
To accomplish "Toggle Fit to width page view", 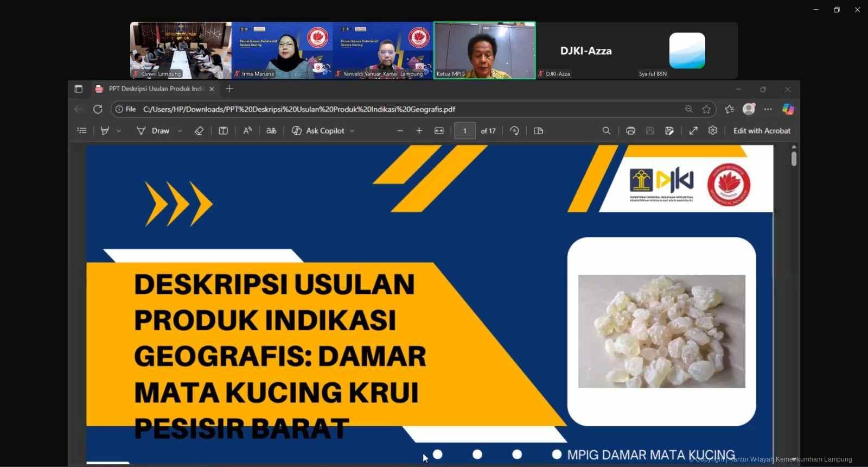I will pos(439,131).
